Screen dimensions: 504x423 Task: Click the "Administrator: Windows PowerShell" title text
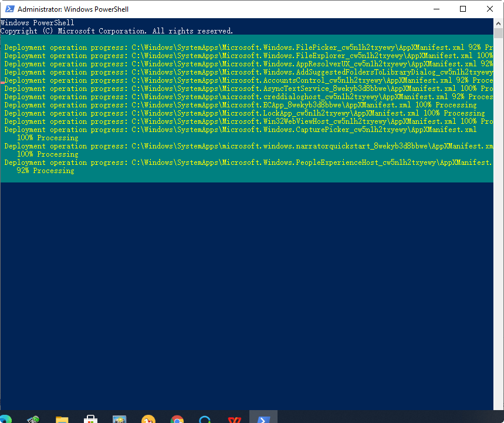click(73, 9)
